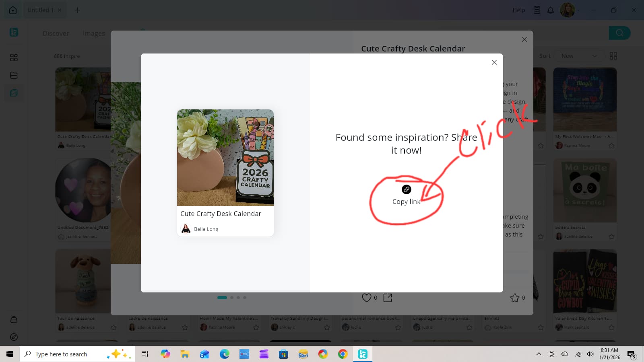Open a new project tab
This screenshot has width=644, height=362.
77,10
